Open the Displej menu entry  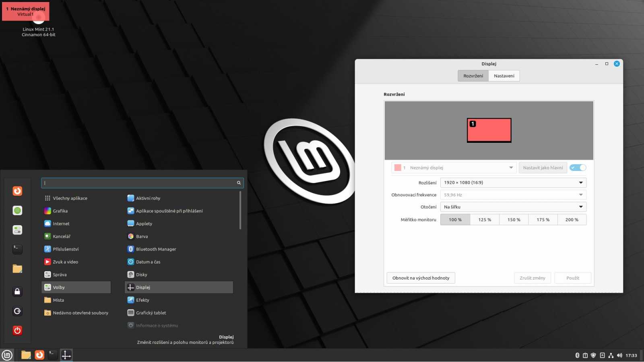click(179, 287)
